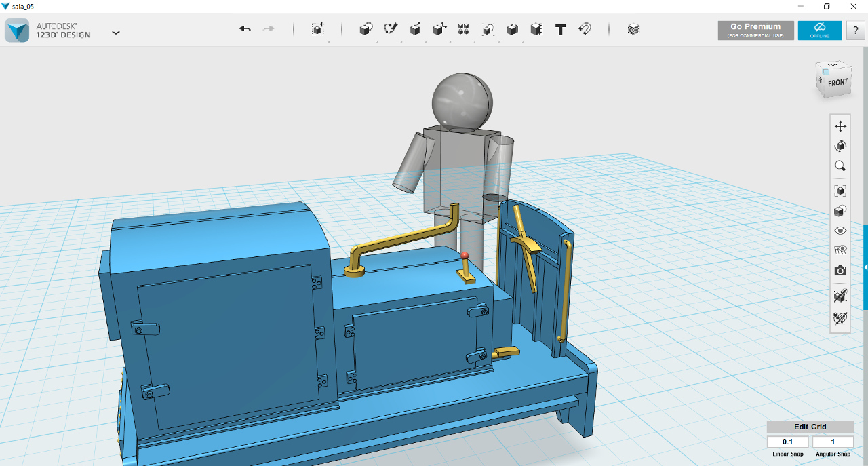Open the Transform tool
Screen dimensions: 868x466
[x=318, y=29]
